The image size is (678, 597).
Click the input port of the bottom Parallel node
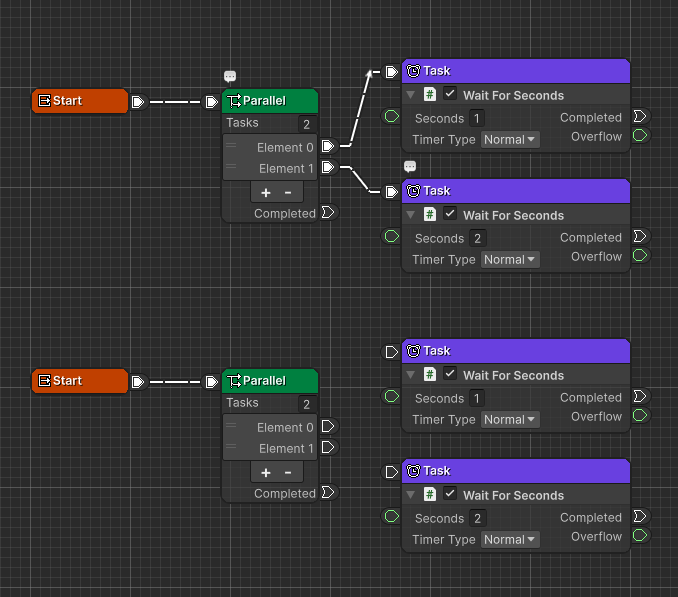(211, 381)
